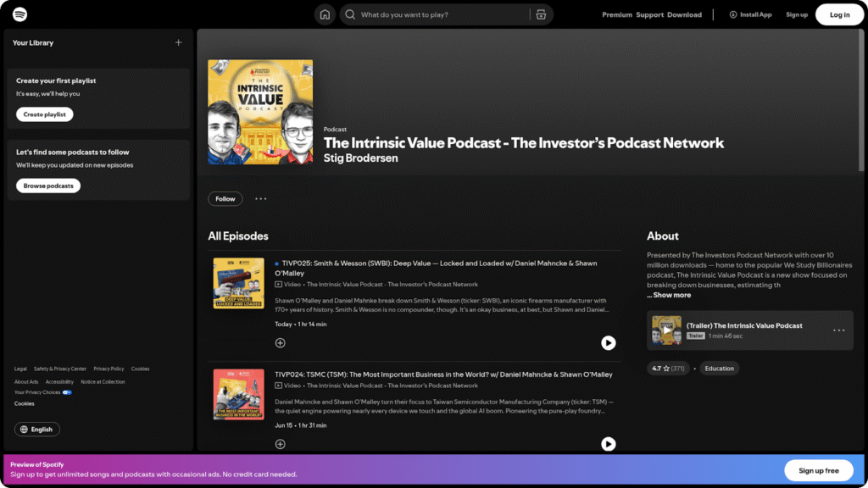The height and width of the screenshot is (488, 868).
Task: Open the About Ads link
Action: click(x=26, y=382)
